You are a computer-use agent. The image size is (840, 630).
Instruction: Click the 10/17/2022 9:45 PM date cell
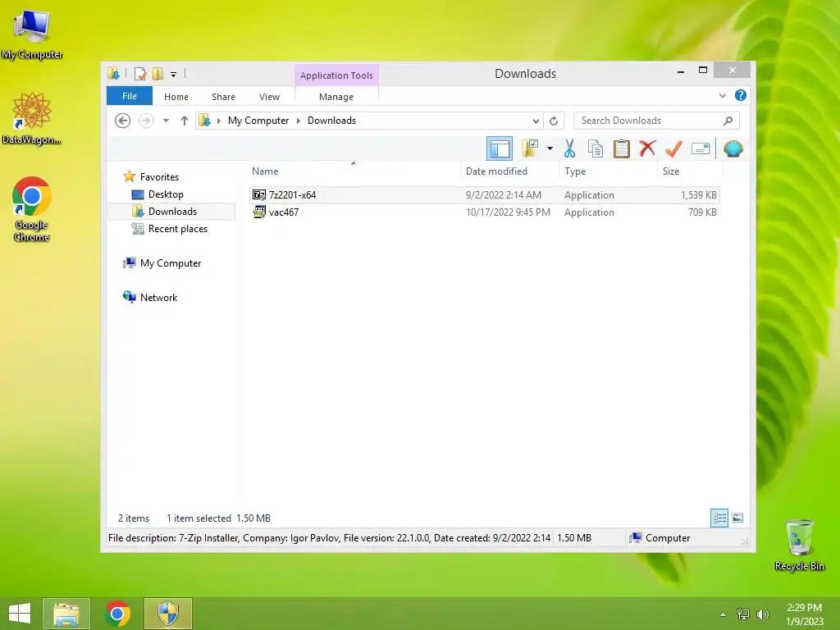(508, 212)
